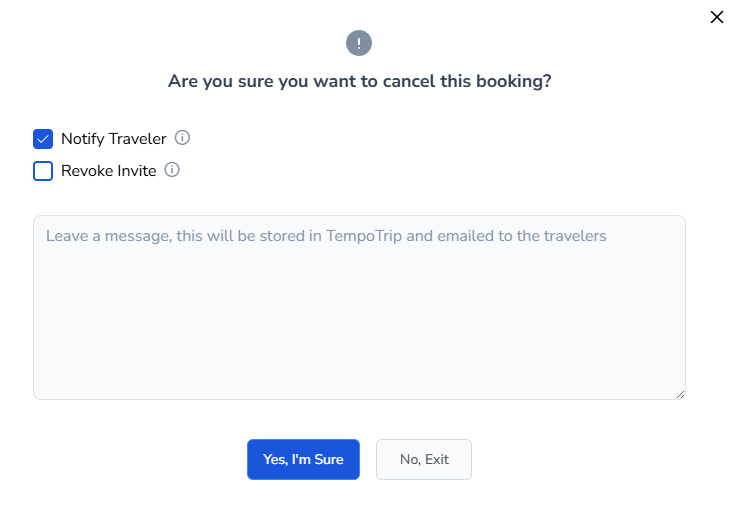Click the gray alert circle above the heading

359,43
